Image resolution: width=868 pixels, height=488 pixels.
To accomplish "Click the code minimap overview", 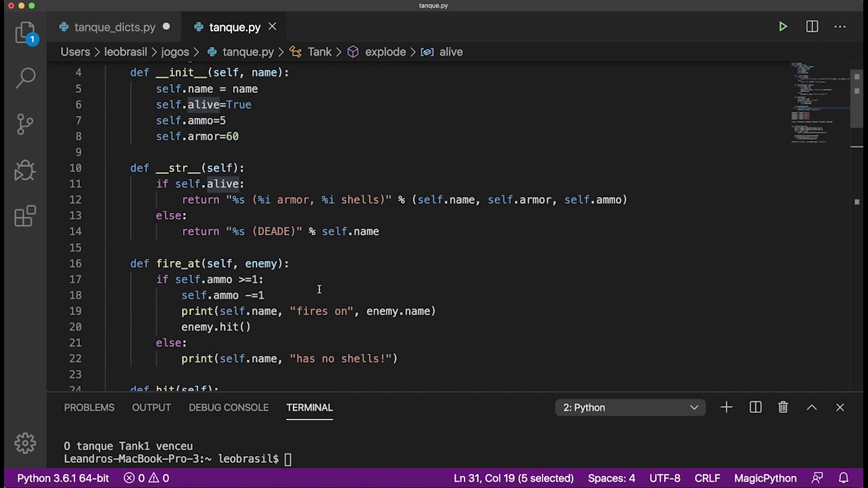I will point(818,102).
